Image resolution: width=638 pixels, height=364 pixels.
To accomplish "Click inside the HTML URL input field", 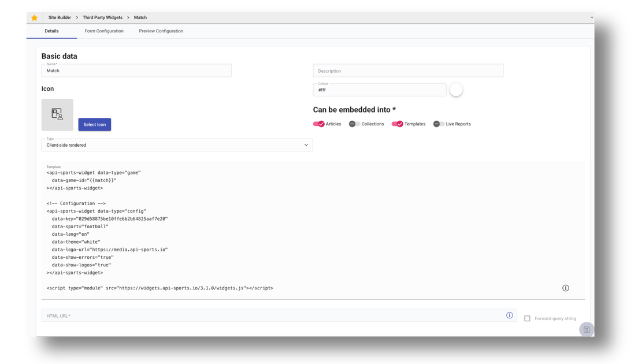I will pyautogui.click(x=231, y=315).
